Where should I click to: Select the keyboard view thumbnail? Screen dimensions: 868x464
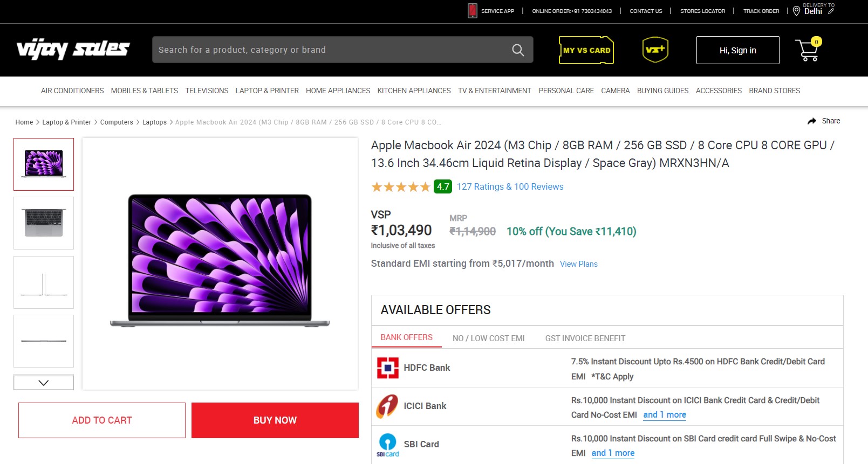(44, 223)
